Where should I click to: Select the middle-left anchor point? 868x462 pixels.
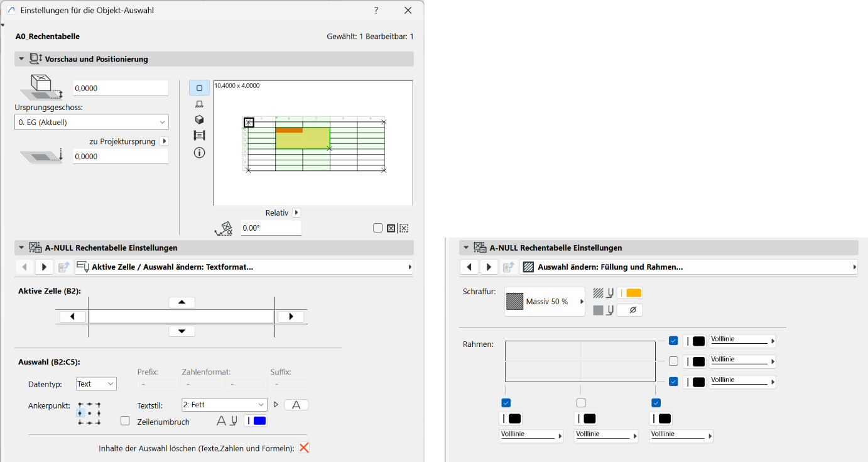[x=80, y=413]
